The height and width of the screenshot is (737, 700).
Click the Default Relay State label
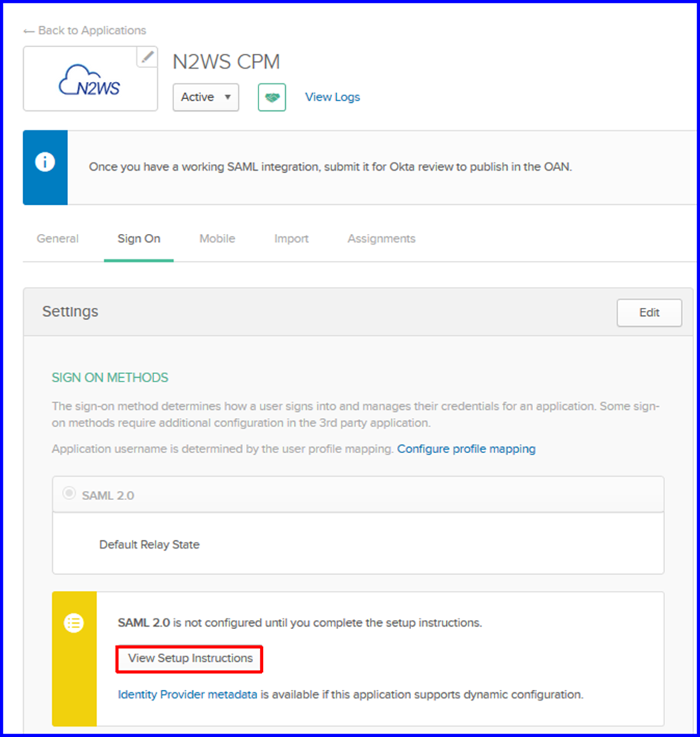tap(150, 545)
